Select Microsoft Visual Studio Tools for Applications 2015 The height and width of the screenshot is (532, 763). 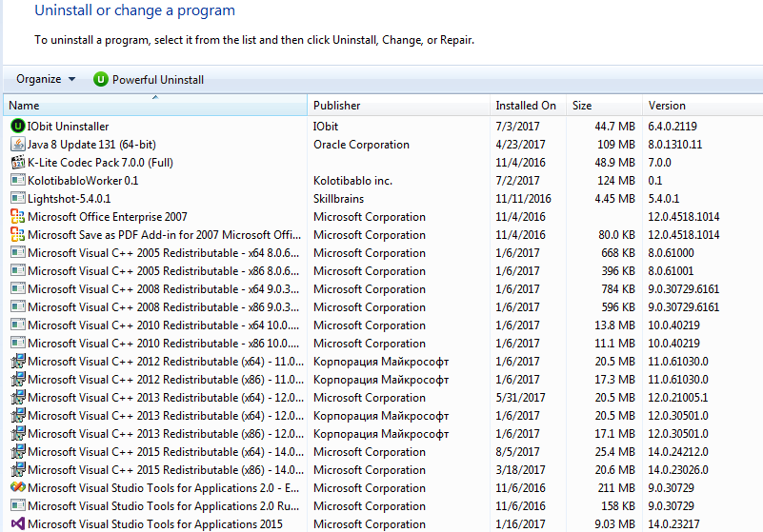click(155, 523)
